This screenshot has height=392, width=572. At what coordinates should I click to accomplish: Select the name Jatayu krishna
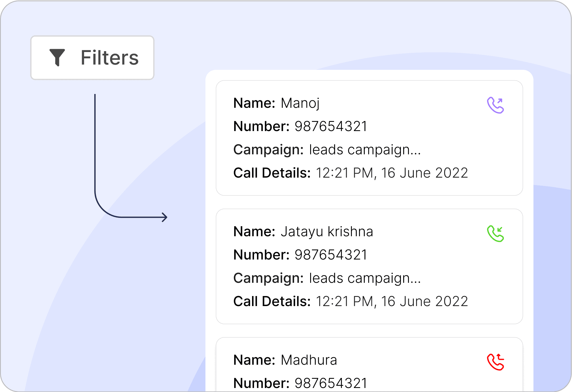327,232
